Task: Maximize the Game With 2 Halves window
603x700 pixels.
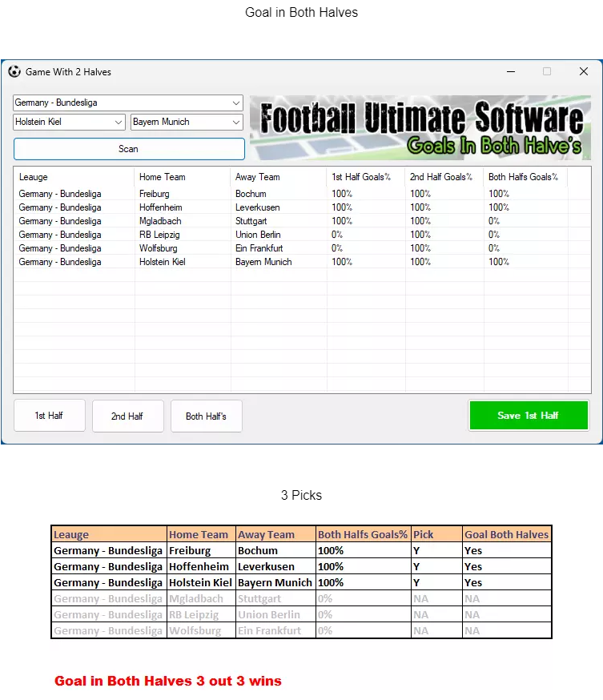Action: click(x=547, y=71)
